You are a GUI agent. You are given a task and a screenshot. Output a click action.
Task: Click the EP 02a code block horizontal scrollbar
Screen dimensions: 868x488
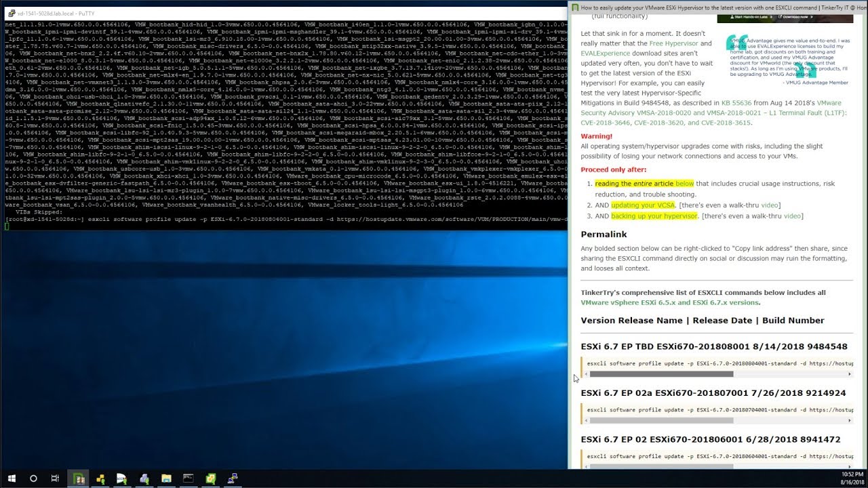(661, 420)
